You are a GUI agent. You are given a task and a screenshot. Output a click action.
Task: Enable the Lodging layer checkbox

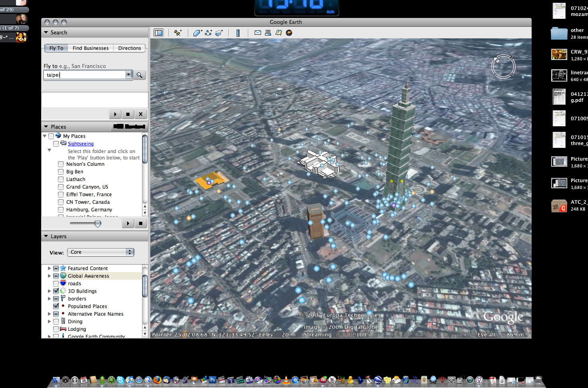56,329
